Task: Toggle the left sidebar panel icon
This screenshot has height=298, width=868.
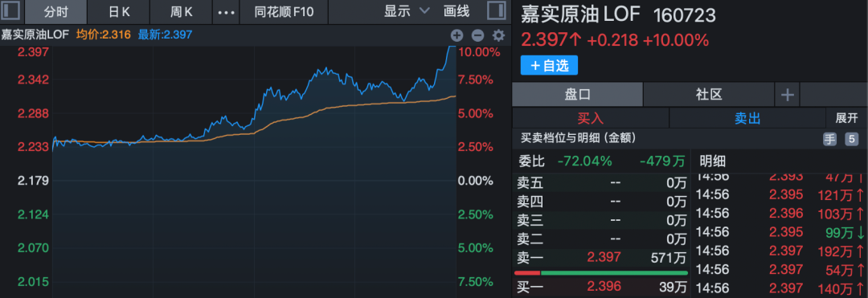Action: coord(11,11)
